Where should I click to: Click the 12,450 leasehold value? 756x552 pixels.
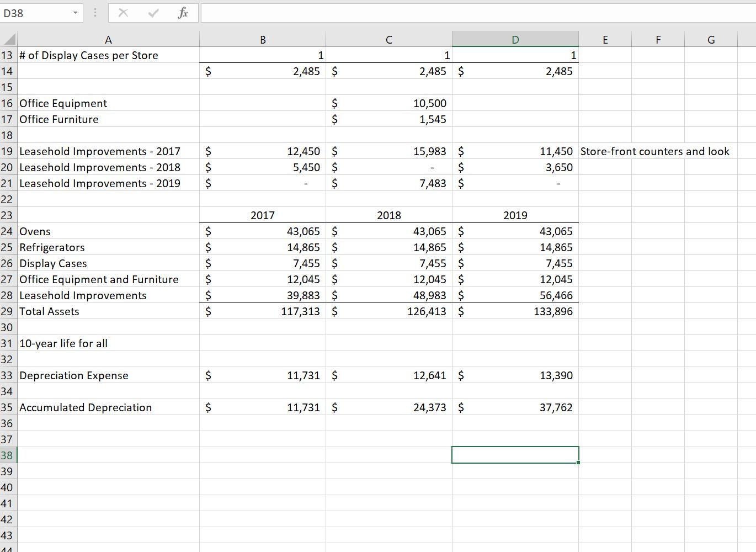(x=263, y=151)
